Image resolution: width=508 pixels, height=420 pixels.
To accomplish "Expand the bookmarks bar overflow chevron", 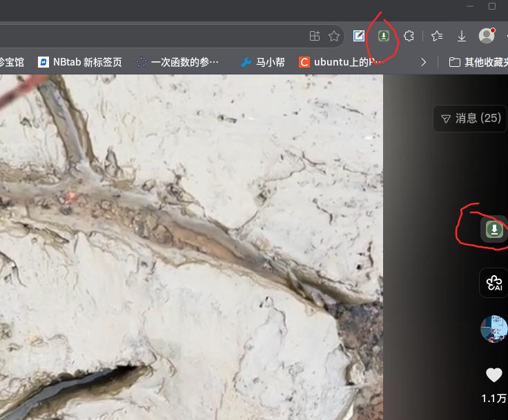I will click(x=423, y=62).
